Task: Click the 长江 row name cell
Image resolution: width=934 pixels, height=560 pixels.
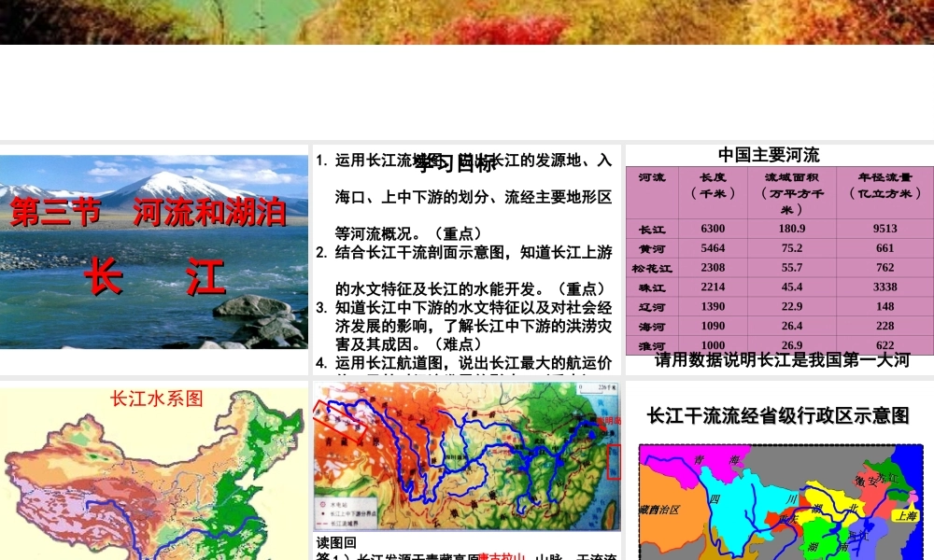Action: (x=652, y=229)
